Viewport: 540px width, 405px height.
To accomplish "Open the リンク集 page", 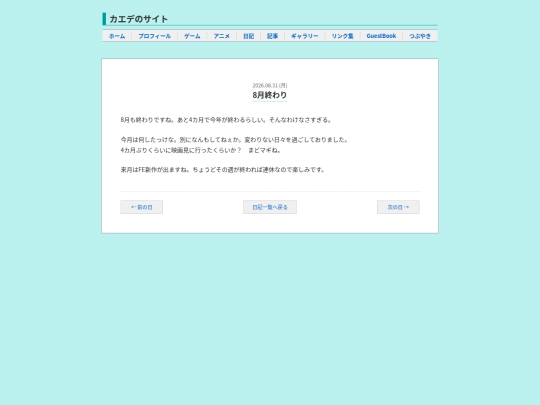I will pos(343,36).
